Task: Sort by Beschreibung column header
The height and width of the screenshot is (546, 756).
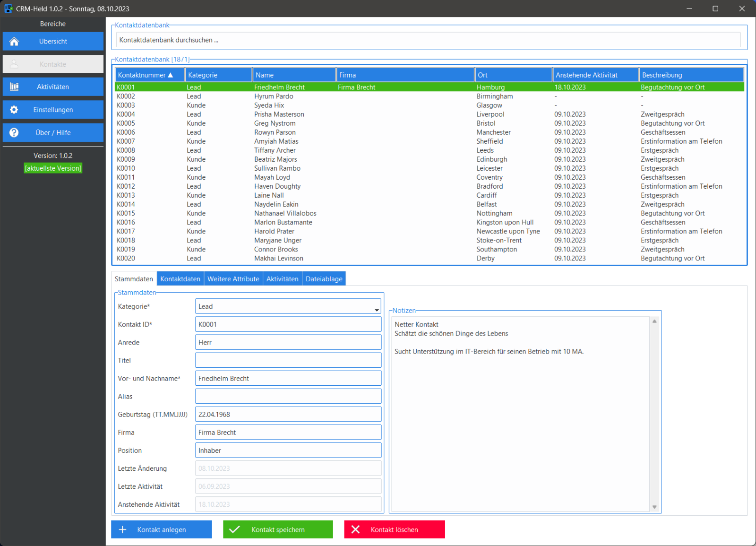Action: [x=692, y=75]
